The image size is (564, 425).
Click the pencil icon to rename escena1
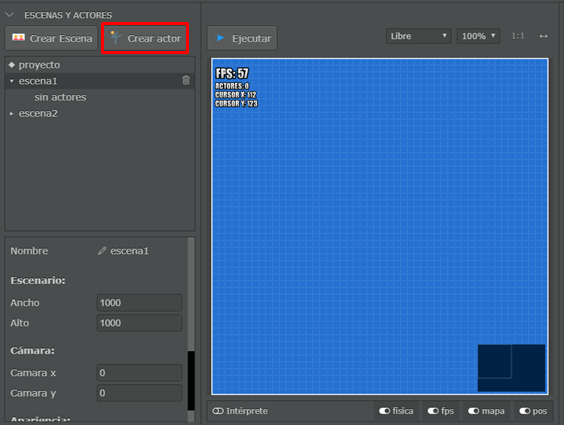(x=102, y=251)
